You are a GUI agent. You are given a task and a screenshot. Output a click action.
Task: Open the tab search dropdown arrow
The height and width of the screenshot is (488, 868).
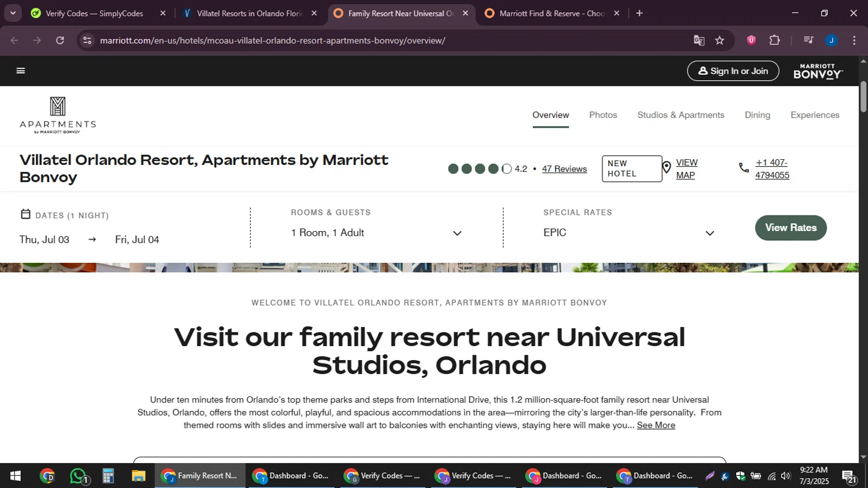coord(13,13)
